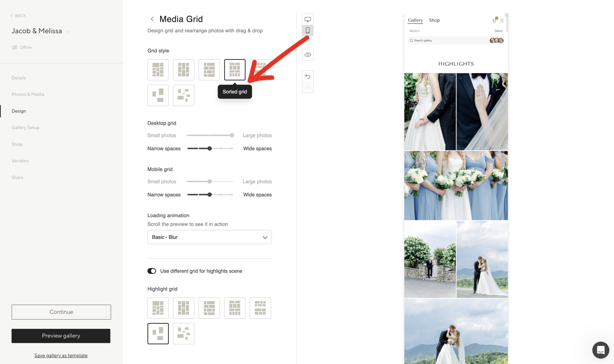Viewport: 614px width, 364px height.
Task: Open the Vendors section
Action: click(x=20, y=161)
